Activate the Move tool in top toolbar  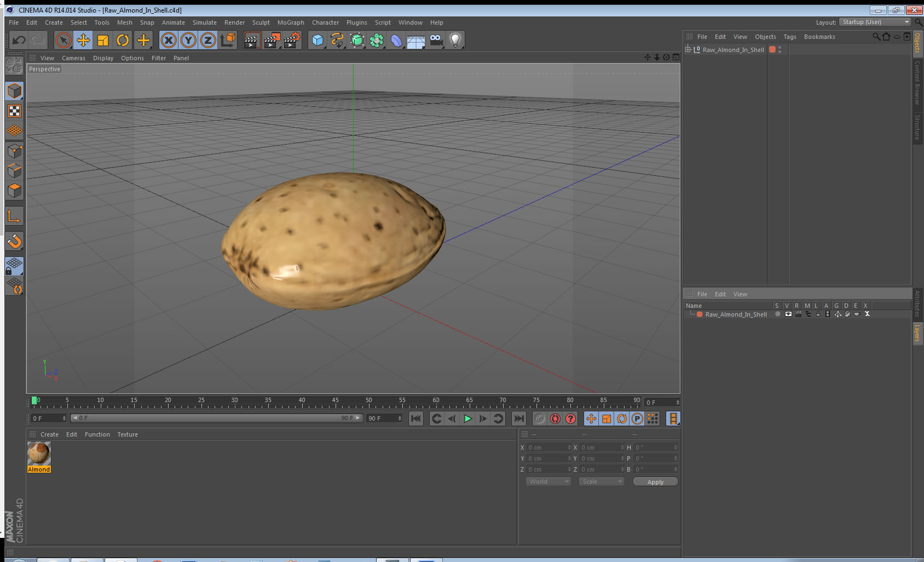point(83,40)
